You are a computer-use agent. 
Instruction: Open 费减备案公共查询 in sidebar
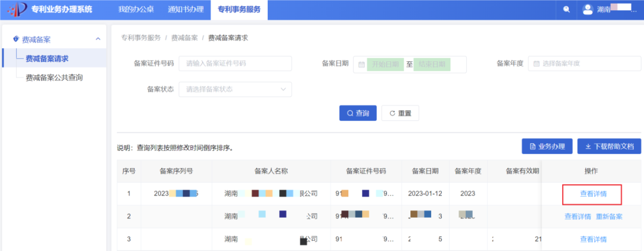(x=54, y=78)
